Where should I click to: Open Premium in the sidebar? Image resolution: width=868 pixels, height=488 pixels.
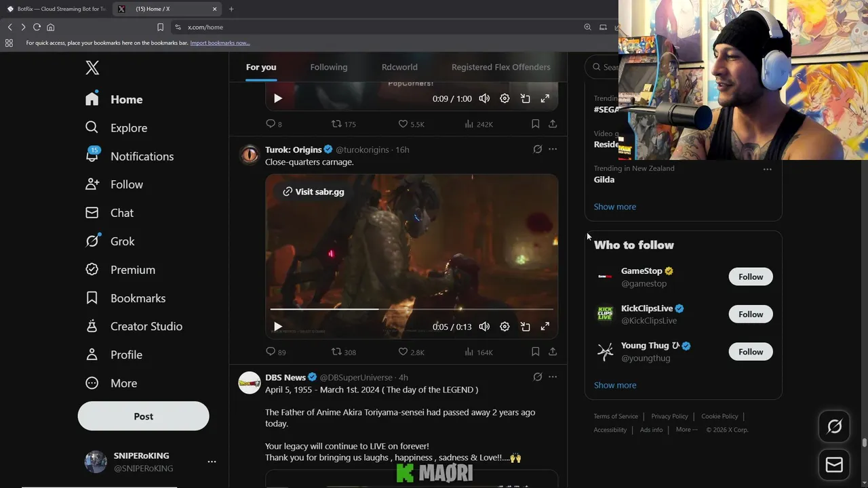(120, 270)
